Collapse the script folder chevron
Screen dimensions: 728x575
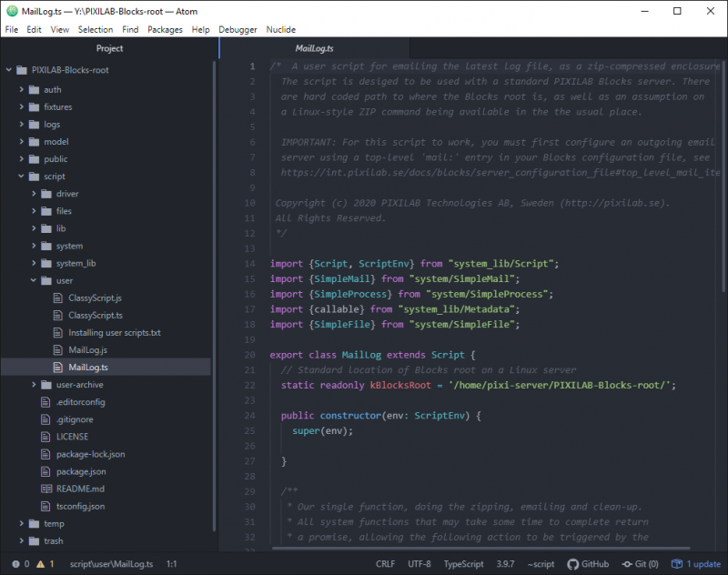tap(21, 176)
